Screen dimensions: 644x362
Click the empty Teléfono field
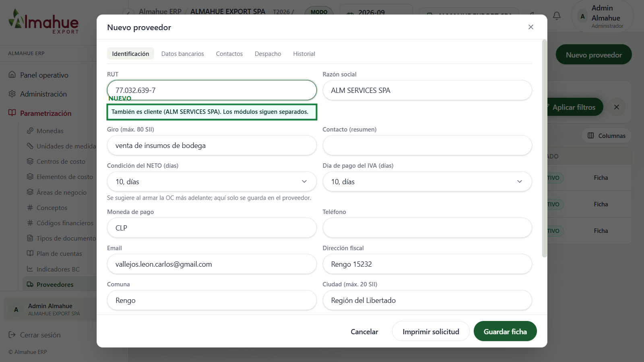427,228
